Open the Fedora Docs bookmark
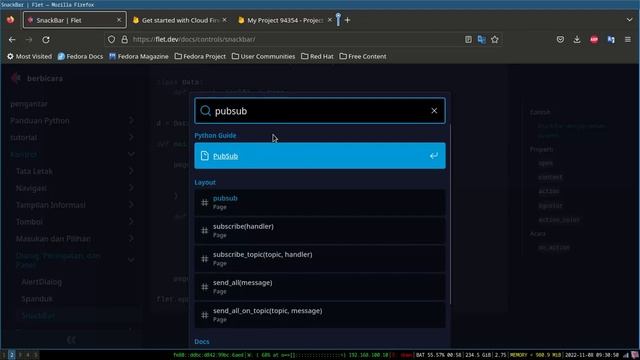Screen dimensions: 640x360 (80, 56)
